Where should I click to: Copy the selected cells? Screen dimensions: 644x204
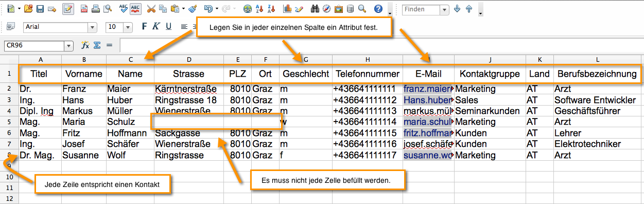163,9
